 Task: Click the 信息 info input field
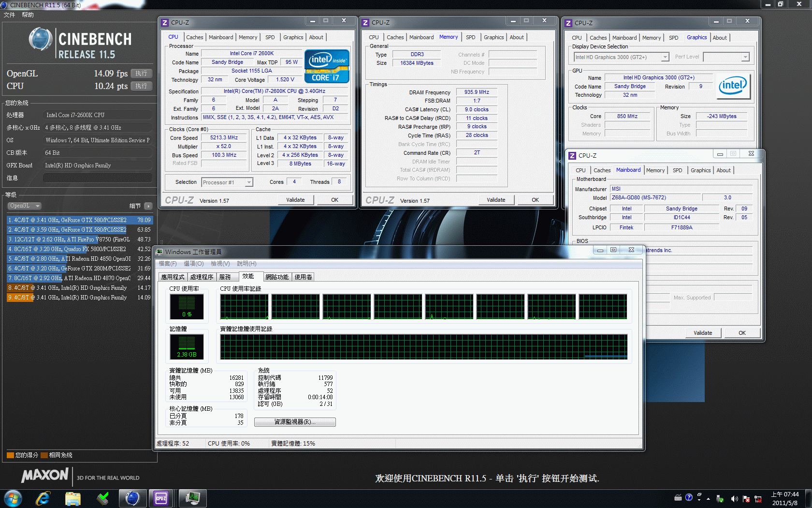(x=98, y=178)
